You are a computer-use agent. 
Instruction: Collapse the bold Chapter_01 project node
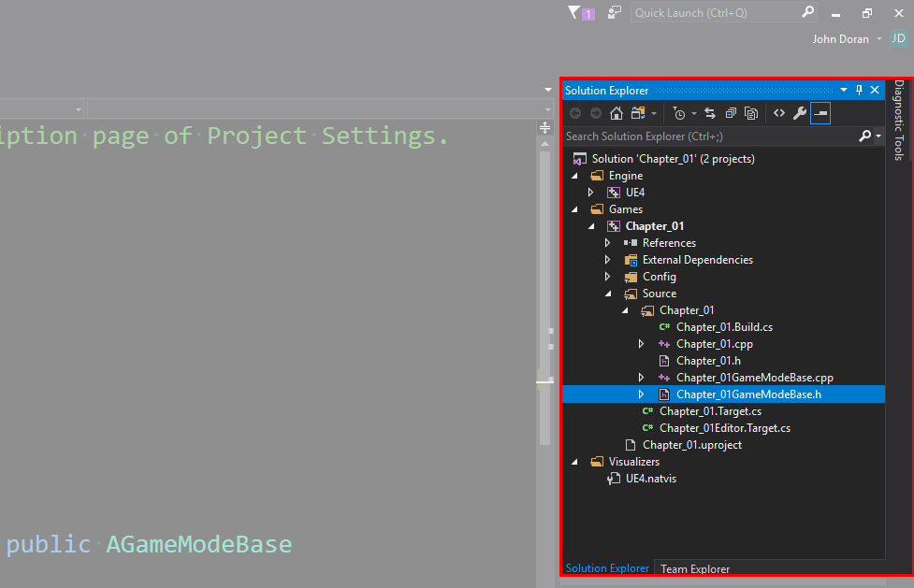(x=591, y=226)
